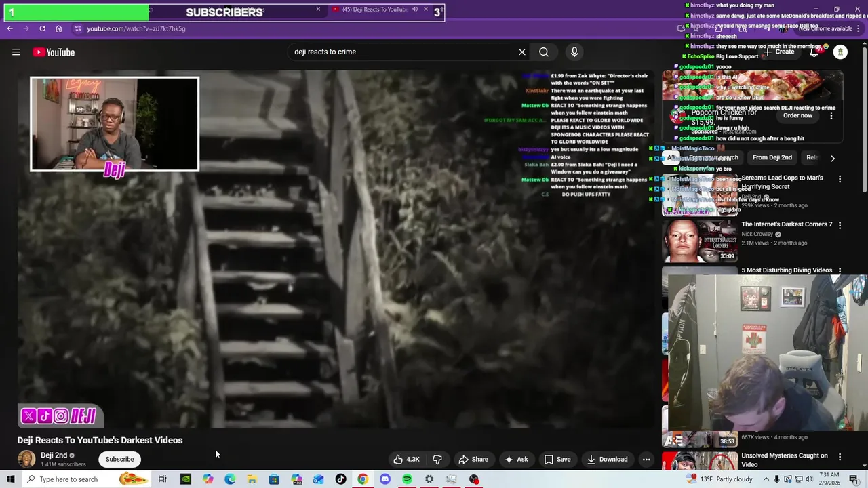Image resolution: width=868 pixels, height=488 pixels.
Task: Open the Create menu
Action: click(x=778, y=52)
